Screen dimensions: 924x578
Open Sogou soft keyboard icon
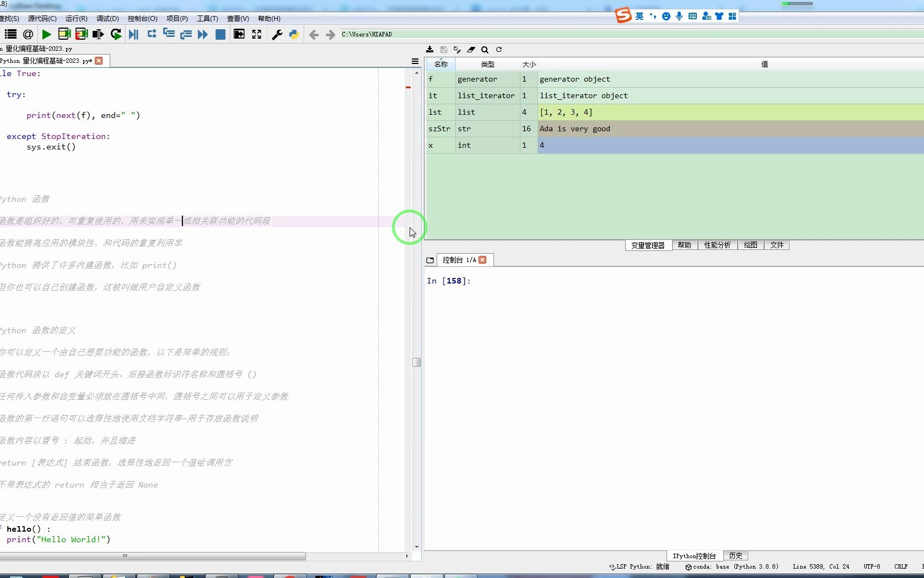click(693, 16)
